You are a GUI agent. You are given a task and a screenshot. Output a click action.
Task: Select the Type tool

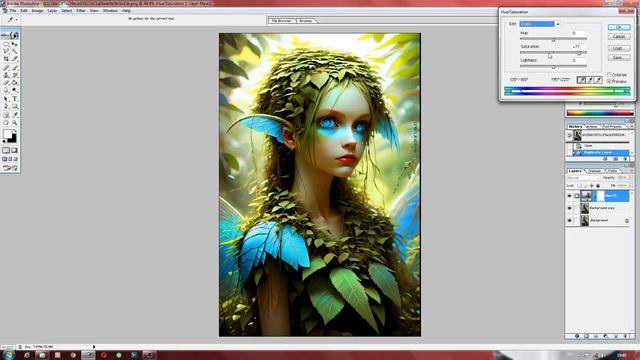15,99
